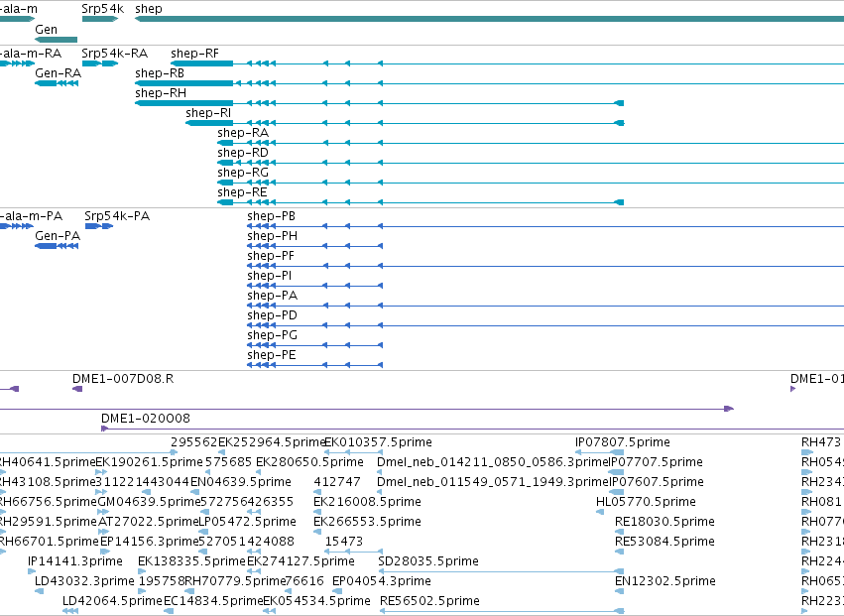Select the shep-PH protein label
844x616 pixels.
pos(272,236)
